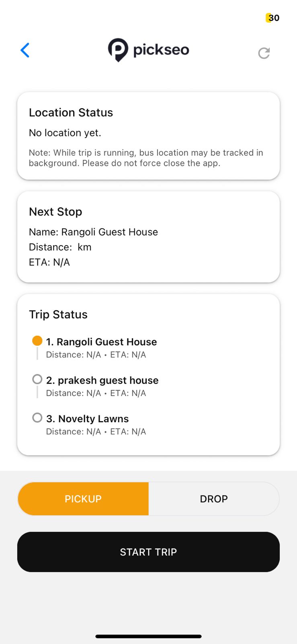Open the 1. Rangoli Guest House stop
Screen dimensions: 297x644
click(101, 342)
